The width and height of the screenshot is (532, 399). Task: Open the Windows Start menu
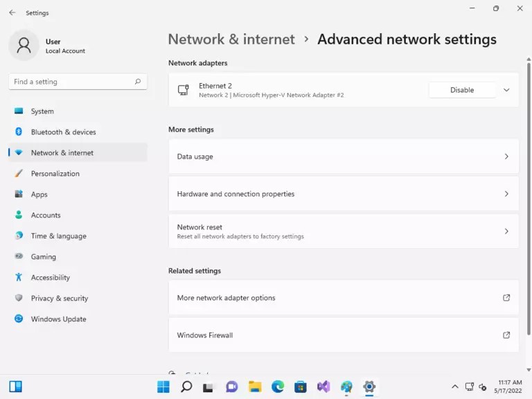pyautogui.click(x=163, y=387)
